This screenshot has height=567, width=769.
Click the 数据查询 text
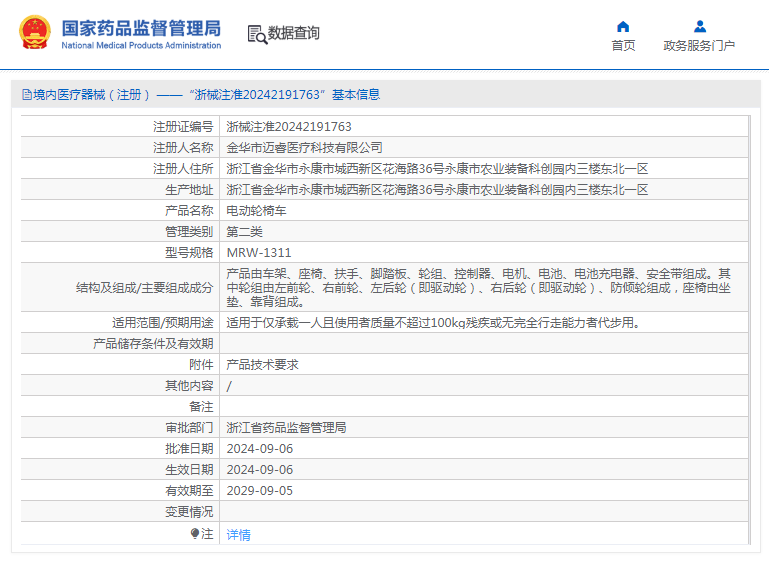point(293,33)
